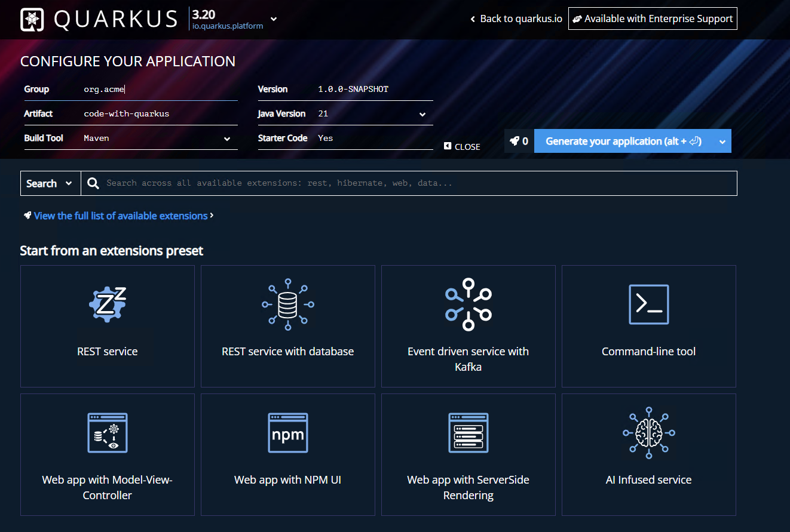Pick the Command-line tool label
Image resolution: width=790 pixels, height=532 pixels.
click(649, 351)
